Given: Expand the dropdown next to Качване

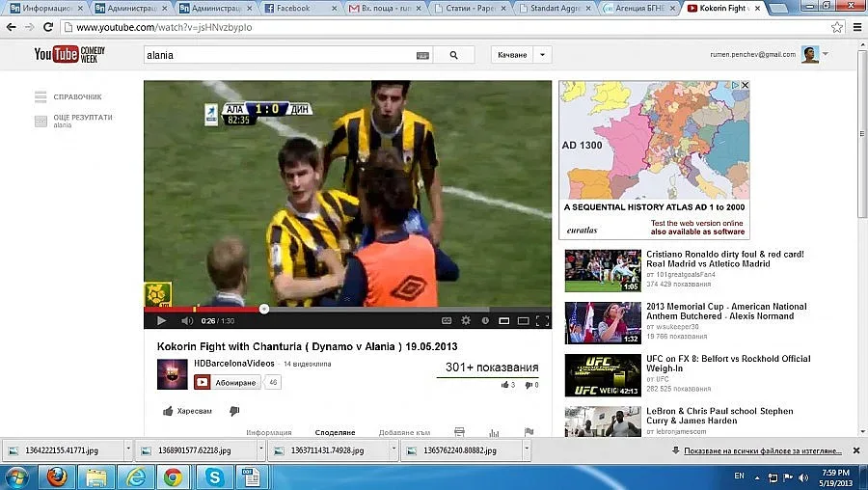Looking at the screenshot, I should (x=543, y=55).
